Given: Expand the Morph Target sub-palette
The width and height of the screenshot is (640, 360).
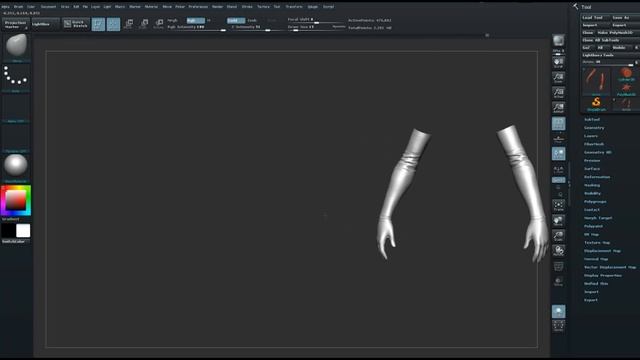Looking at the screenshot, I should (x=598, y=218).
